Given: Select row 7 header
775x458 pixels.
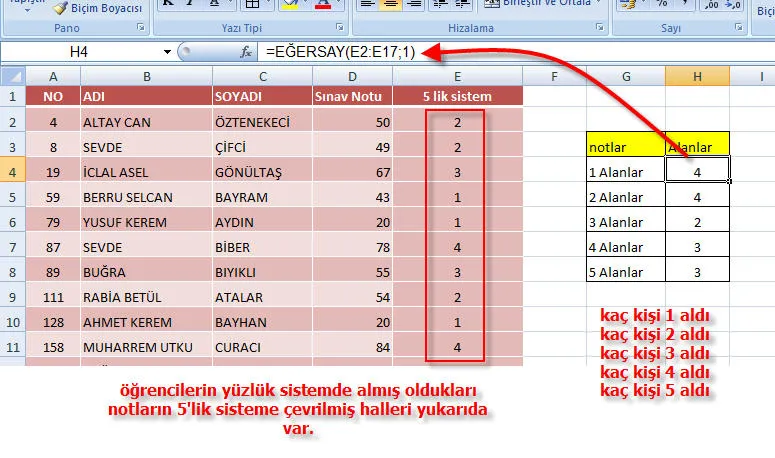Looking at the screenshot, I should point(12,246).
